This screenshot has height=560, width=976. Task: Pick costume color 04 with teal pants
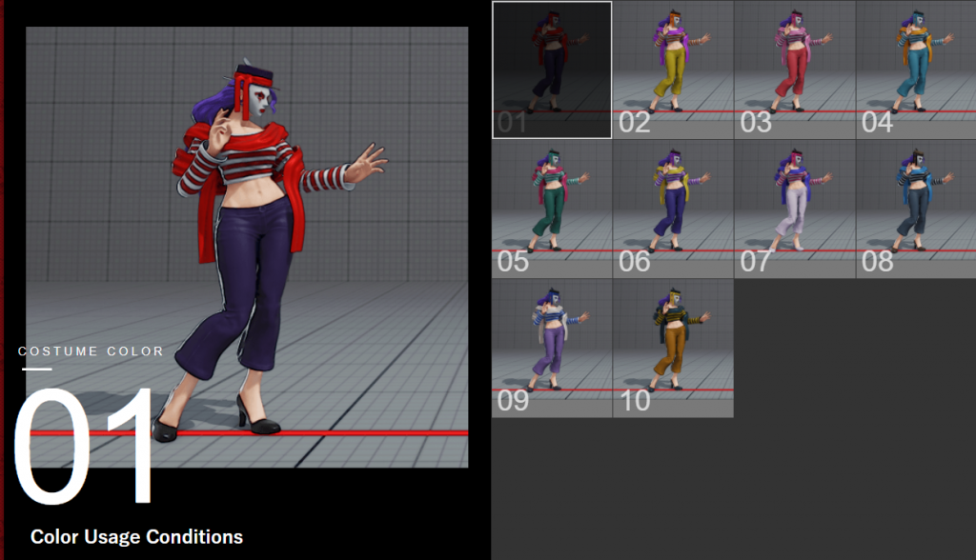(x=916, y=70)
